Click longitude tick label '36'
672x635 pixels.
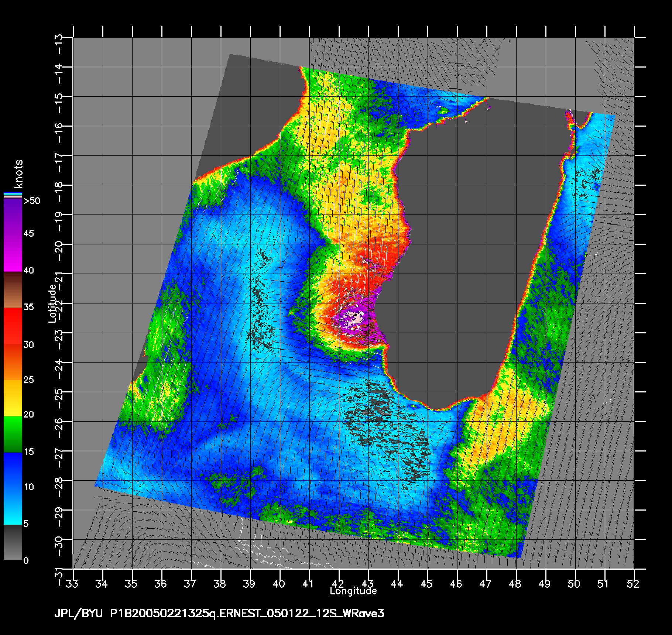point(161,584)
